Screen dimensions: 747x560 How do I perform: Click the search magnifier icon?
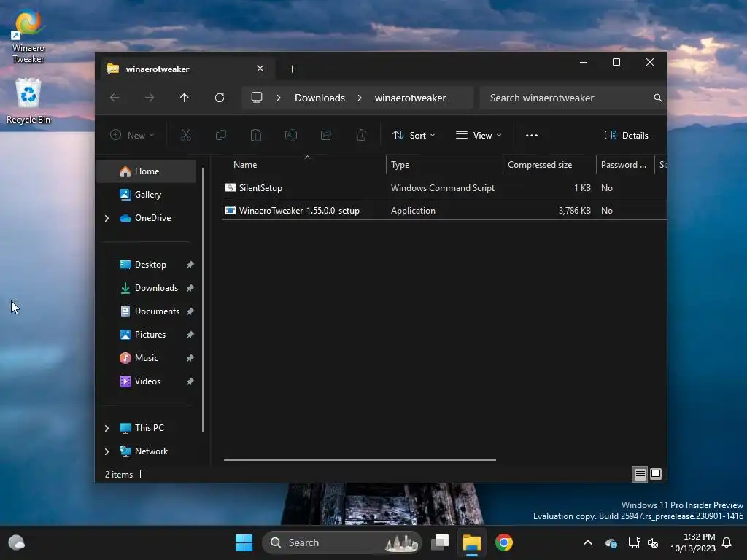tap(657, 98)
